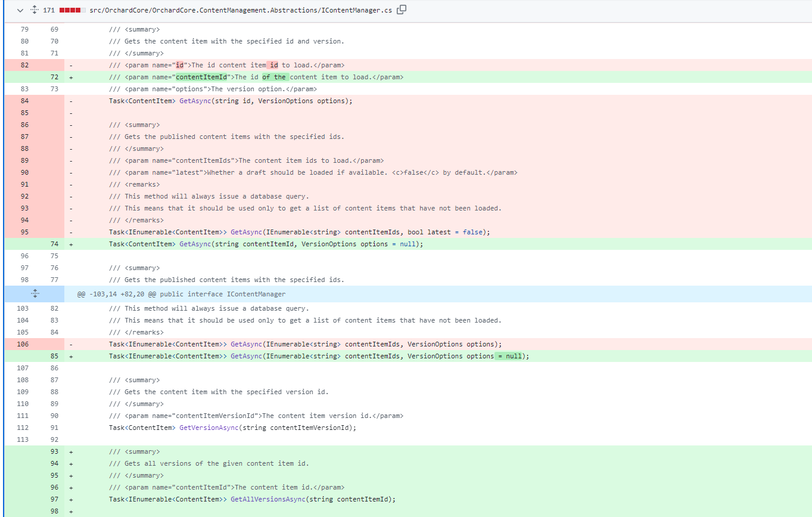812x517 pixels.
Task: Click added param line 'of the content item to load'
Action: (x=256, y=77)
